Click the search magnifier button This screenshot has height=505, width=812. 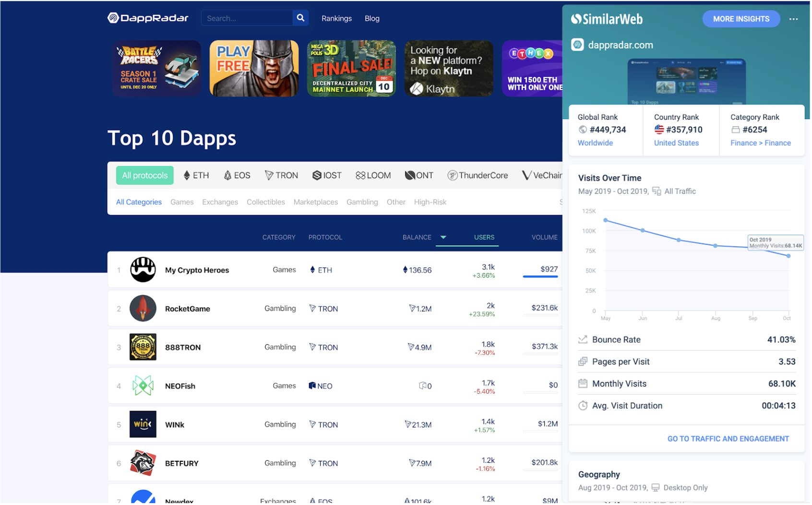[x=300, y=18]
